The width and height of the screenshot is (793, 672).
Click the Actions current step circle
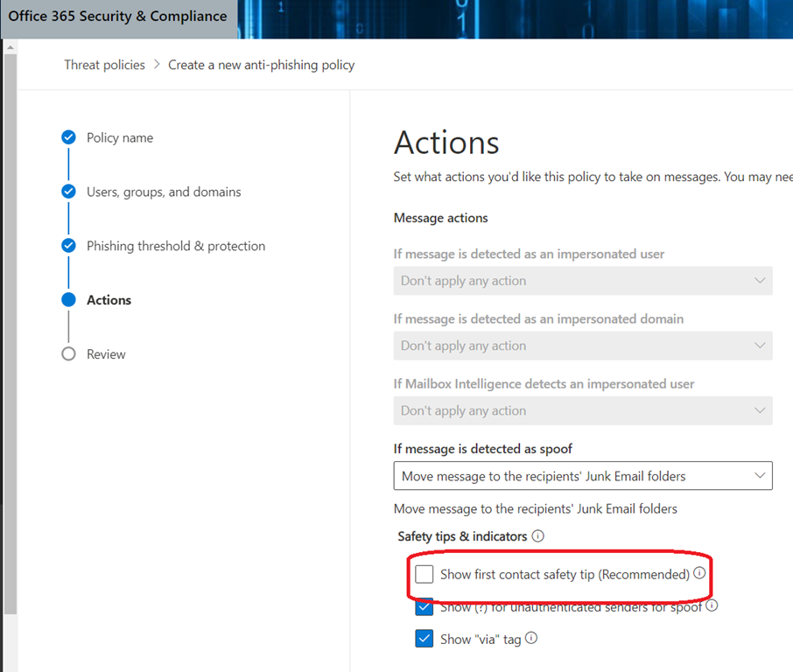click(69, 300)
